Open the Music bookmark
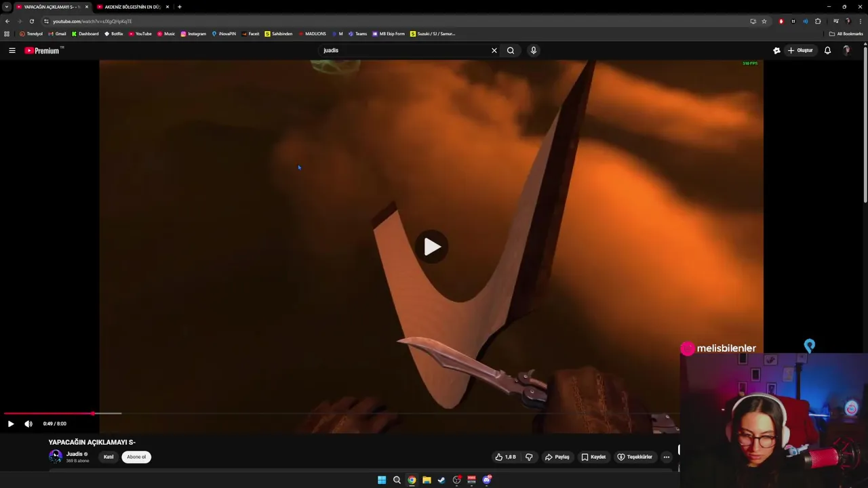Image resolution: width=868 pixels, height=488 pixels. click(x=165, y=34)
